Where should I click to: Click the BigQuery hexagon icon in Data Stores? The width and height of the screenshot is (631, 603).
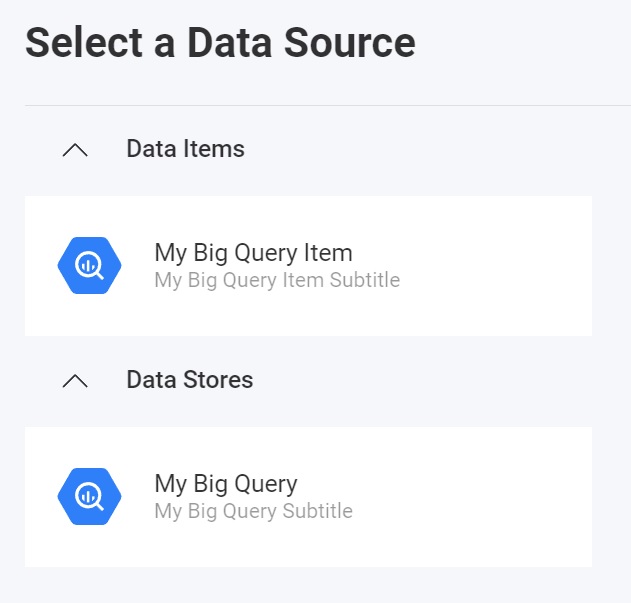(89, 497)
